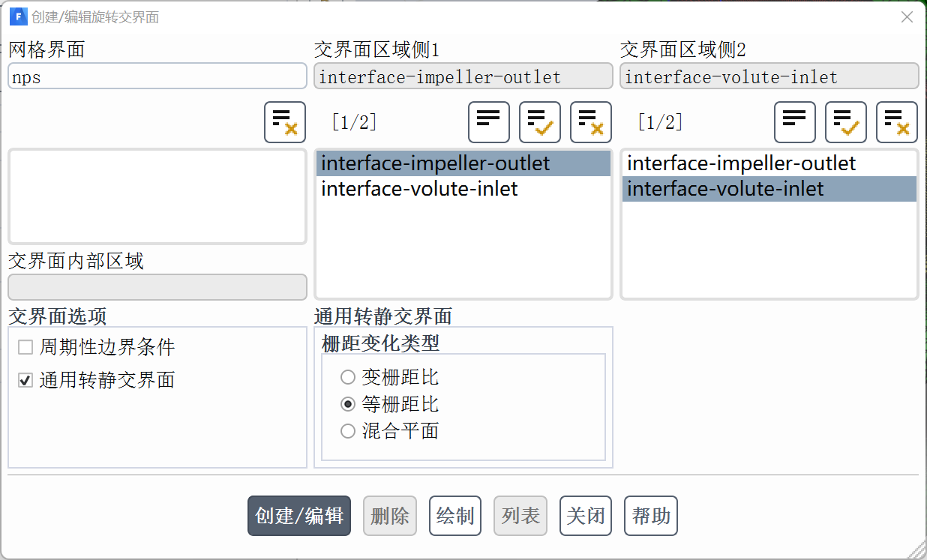Deselect all zones icon for 交界面区域侧1
This screenshot has width=927, height=560.
click(x=591, y=122)
